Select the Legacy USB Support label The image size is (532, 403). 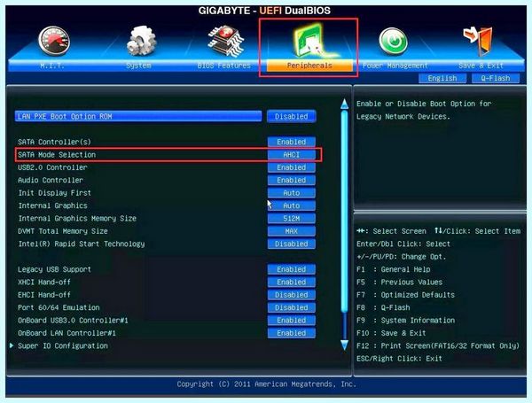coord(54,269)
